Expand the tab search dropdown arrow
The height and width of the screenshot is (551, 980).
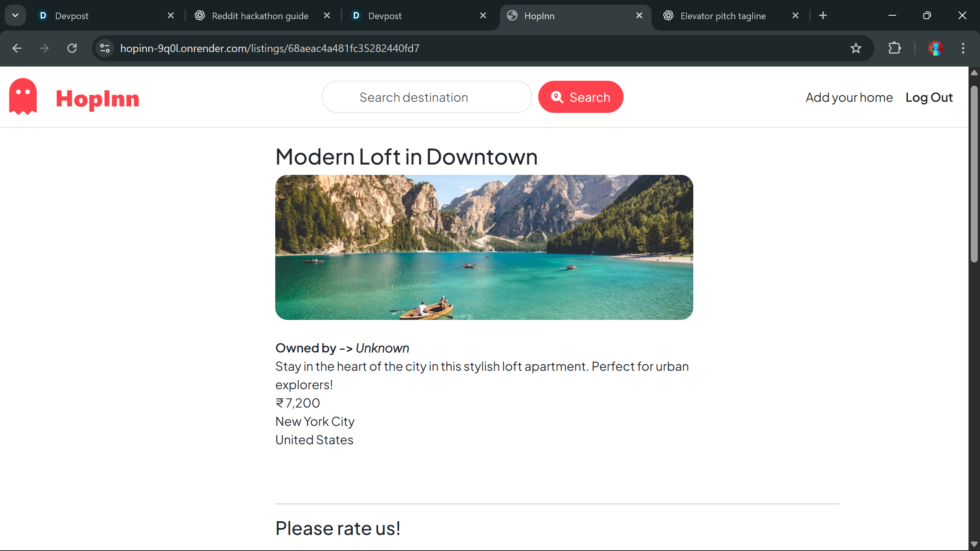[15, 16]
